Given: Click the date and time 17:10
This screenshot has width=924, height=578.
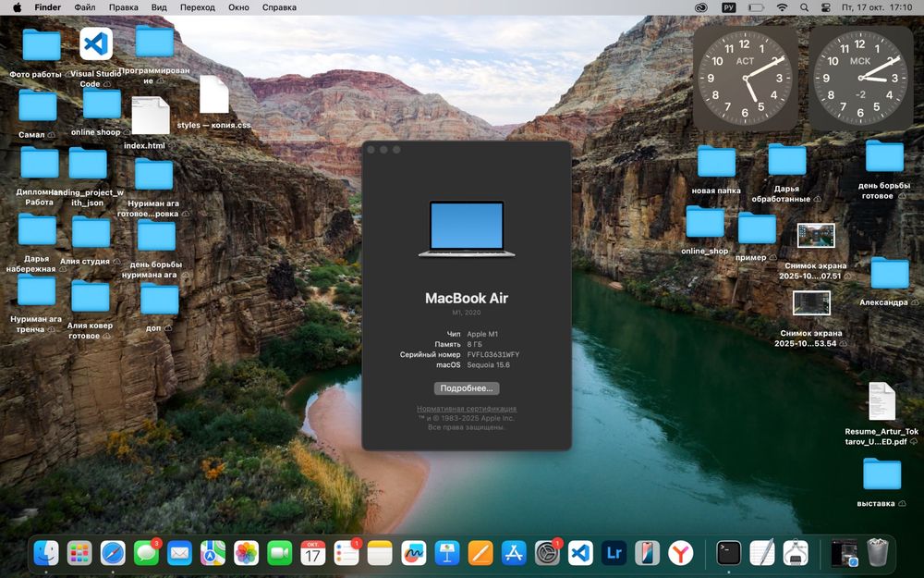Looking at the screenshot, I should click(x=878, y=7).
